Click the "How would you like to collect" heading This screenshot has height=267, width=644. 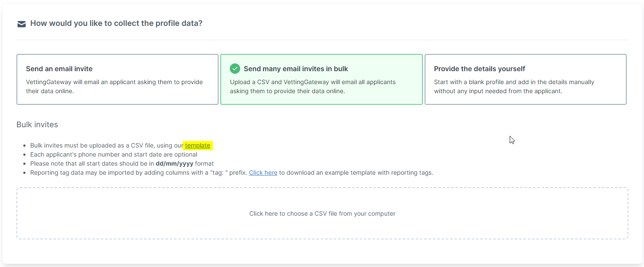point(116,23)
